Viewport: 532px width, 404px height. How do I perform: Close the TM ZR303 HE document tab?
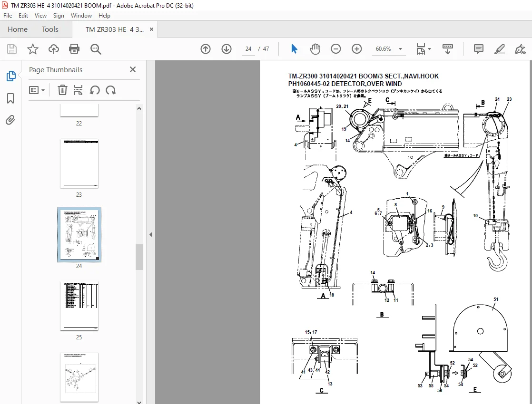pos(151,29)
